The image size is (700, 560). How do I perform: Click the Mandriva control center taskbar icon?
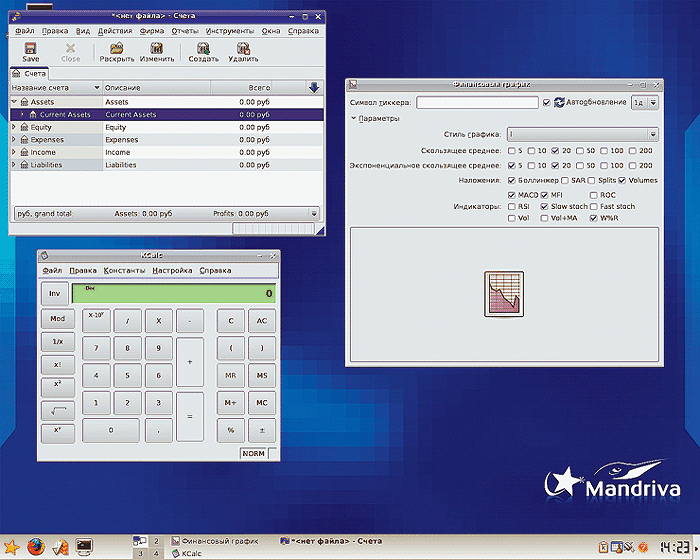point(60,547)
